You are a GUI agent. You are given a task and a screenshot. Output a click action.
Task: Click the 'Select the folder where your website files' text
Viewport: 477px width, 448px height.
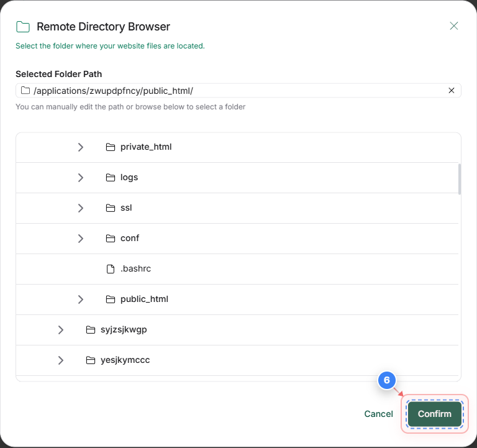tap(110, 46)
